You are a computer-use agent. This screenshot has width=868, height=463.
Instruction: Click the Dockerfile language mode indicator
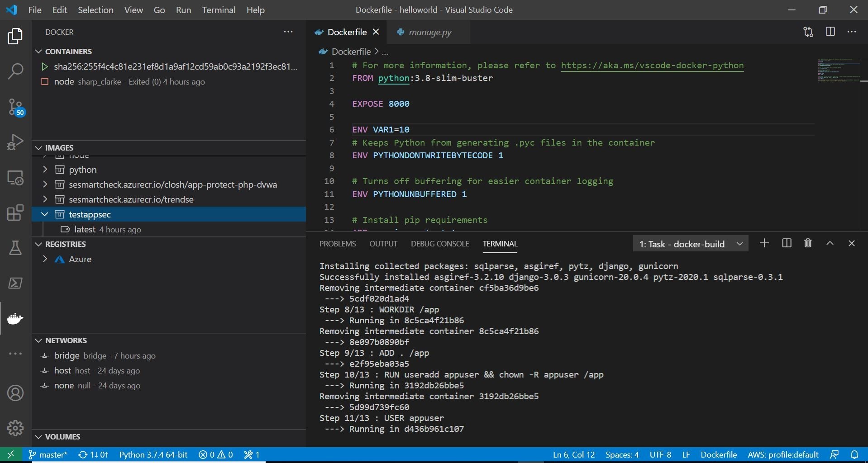tap(719, 454)
